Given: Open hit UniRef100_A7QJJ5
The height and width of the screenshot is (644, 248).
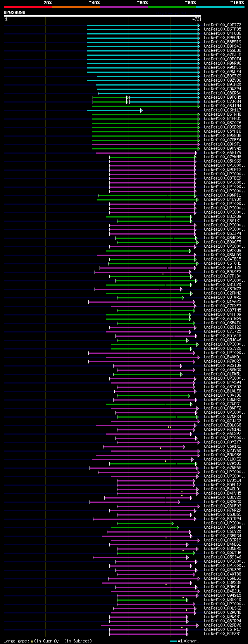Looking at the screenshot, I should (222, 55).
